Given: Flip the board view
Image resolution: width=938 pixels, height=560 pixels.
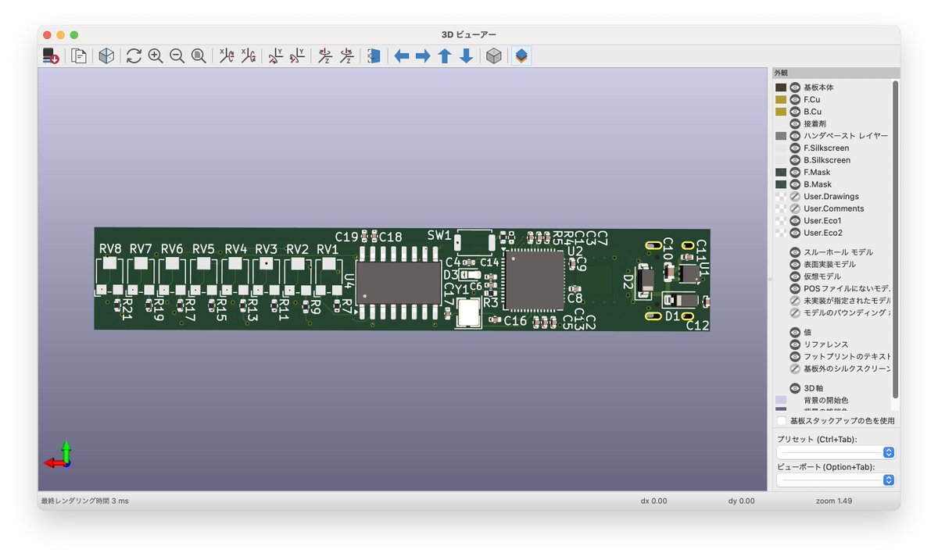Looking at the screenshot, I should (x=374, y=55).
